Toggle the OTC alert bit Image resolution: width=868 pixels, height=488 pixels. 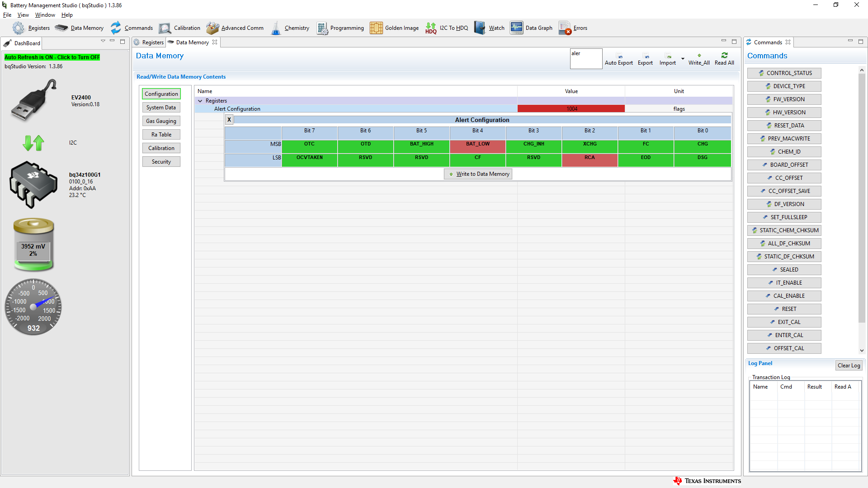tap(309, 145)
